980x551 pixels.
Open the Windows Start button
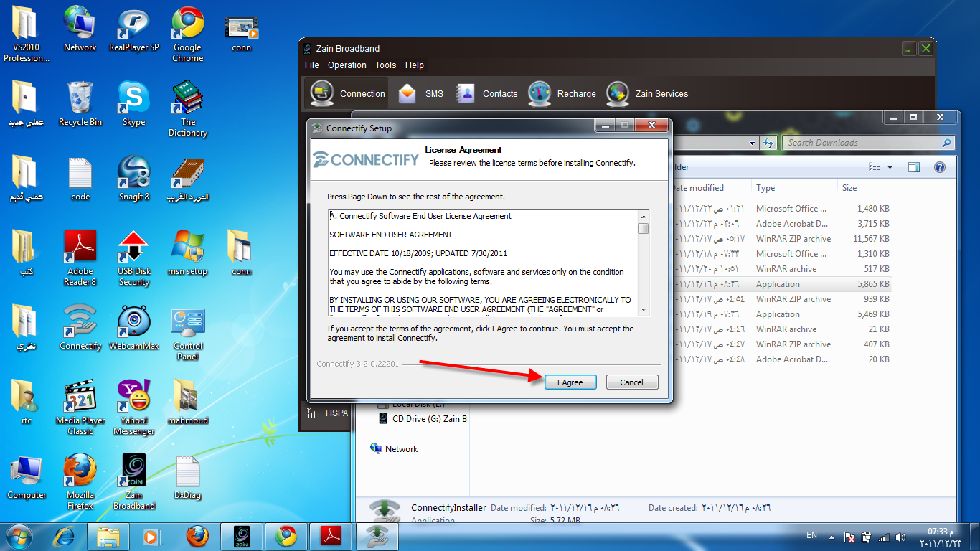click(x=19, y=536)
